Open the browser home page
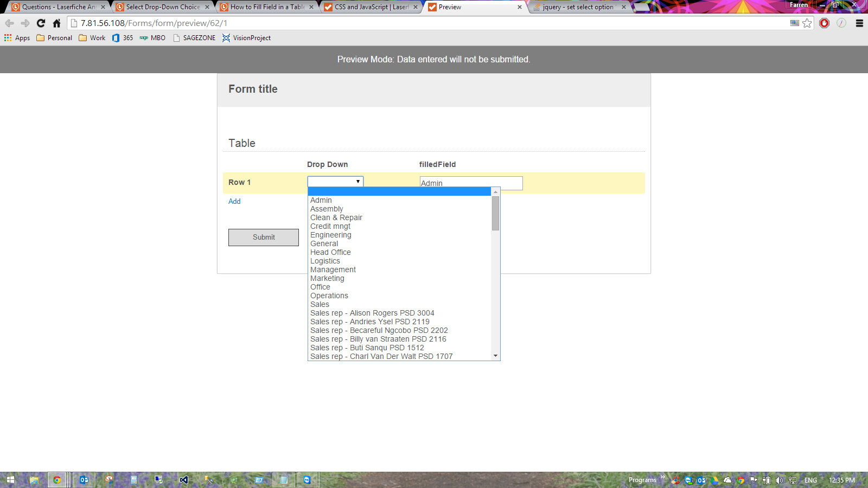Image resolution: width=868 pixels, height=488 pixels. tap(56, 23)
